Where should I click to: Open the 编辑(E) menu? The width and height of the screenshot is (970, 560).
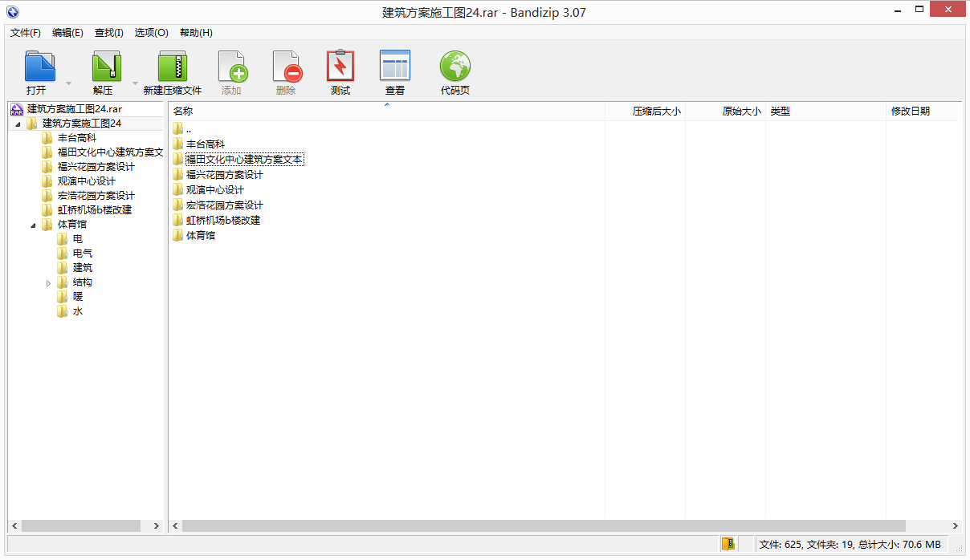point(67,33)
